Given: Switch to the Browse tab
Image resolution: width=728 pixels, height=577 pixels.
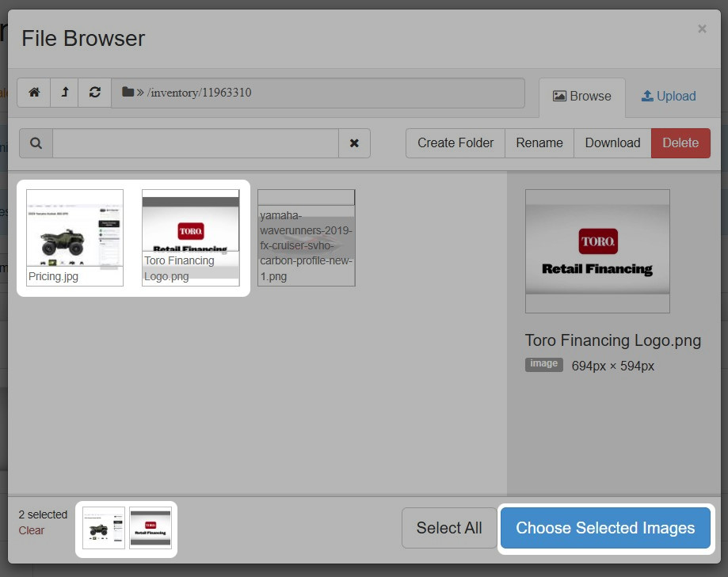Looking at the screenshot, I should [x=582, y=96].
